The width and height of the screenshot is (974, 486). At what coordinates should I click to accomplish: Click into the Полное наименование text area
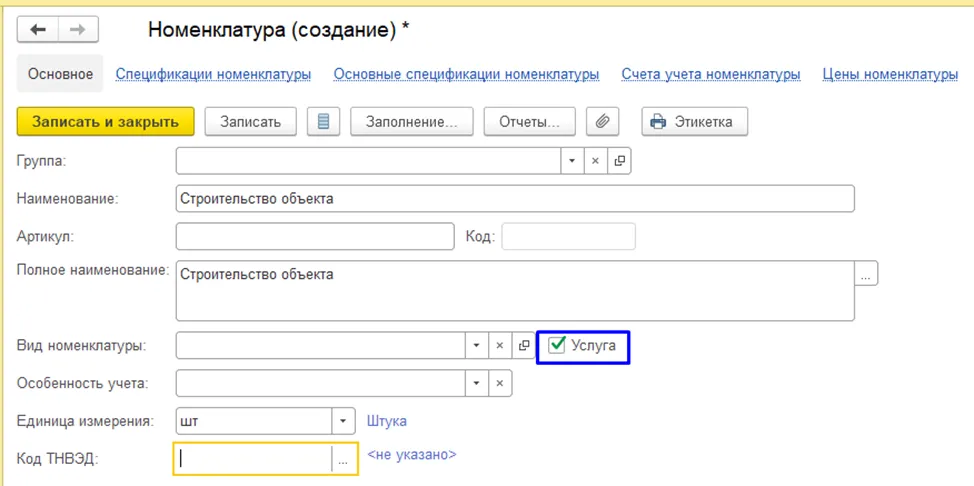(x=515, y=291)
